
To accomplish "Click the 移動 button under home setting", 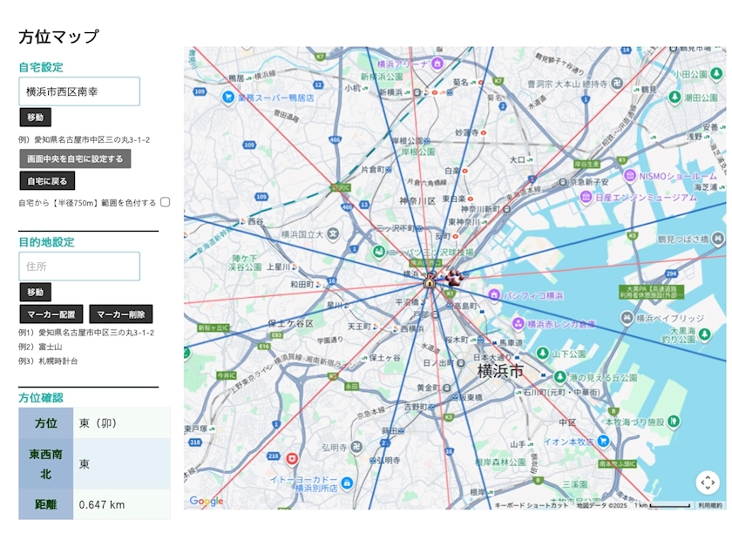I will [35, 118].
